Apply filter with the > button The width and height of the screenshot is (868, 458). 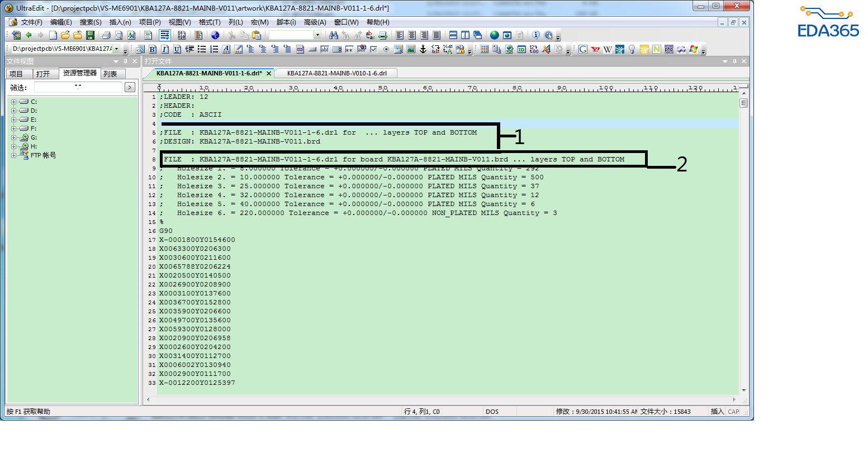[130, 87]
